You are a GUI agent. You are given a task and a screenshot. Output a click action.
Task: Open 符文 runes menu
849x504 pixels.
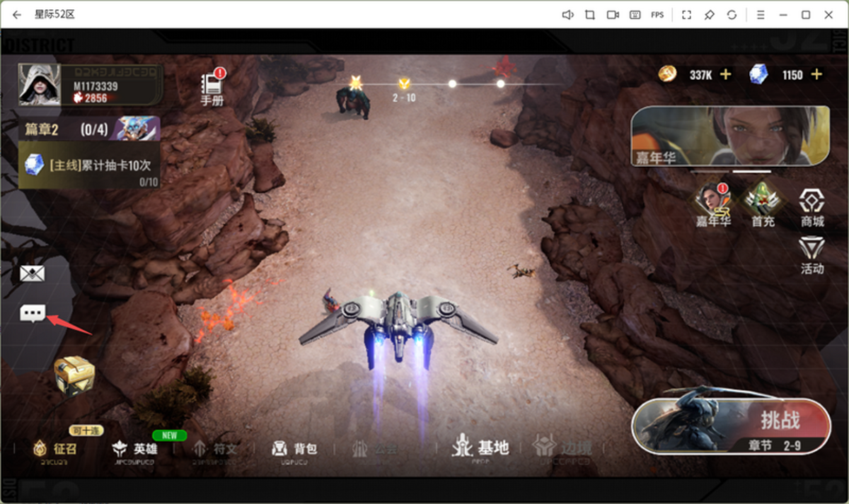tap(214, 450)
